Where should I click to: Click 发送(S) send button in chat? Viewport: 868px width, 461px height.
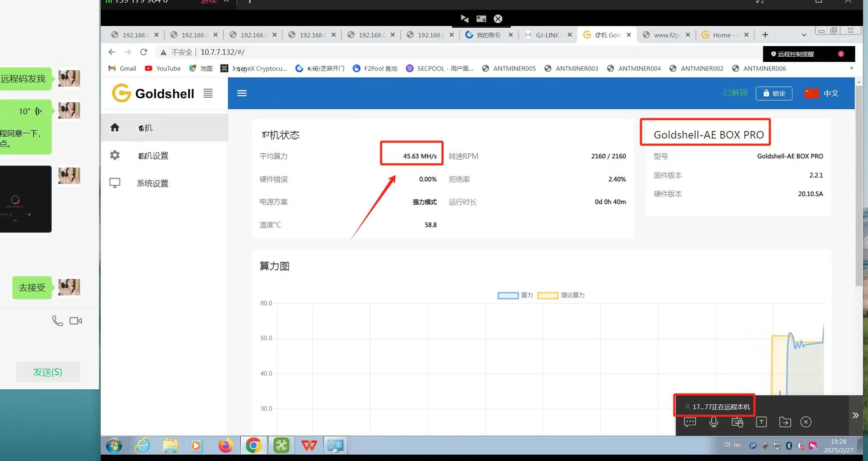point(48,372)
